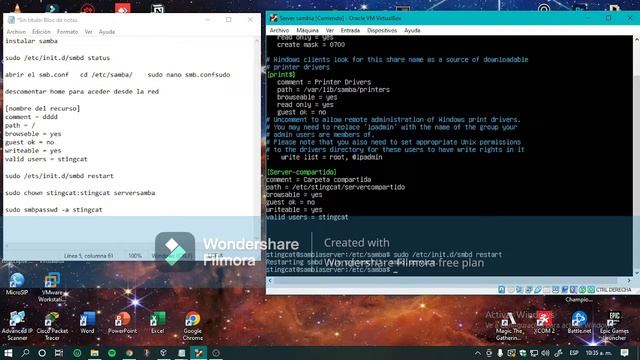The image size is (640, 360).
Task: Click CTRL DERECHA host key indicator
Action: [613, 290]
